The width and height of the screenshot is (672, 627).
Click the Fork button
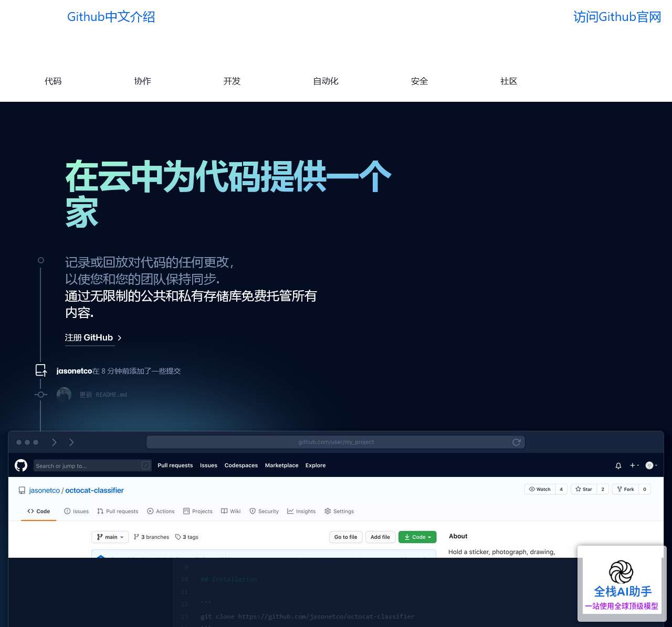(x=625, y=489)
